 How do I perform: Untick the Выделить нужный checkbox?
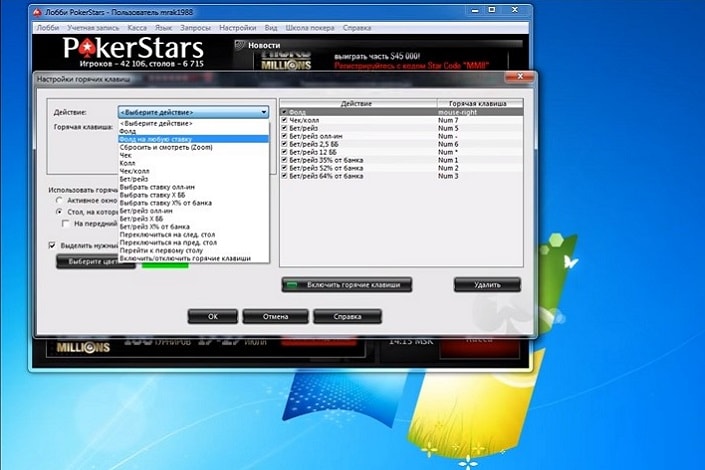pyautogui.click(x=52, y=245)
